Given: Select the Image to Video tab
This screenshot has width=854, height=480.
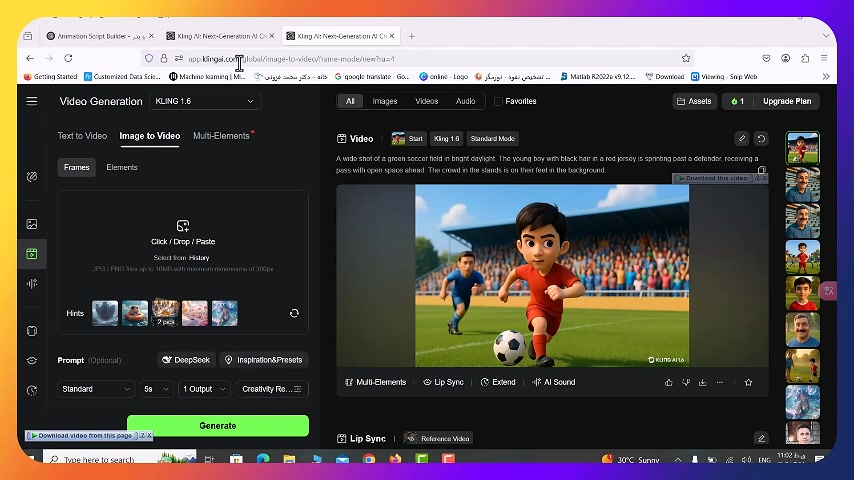Looking at the screenshot, I should (150, 136).
